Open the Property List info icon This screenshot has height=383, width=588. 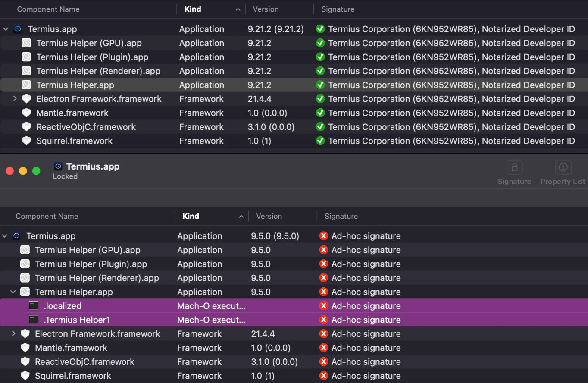563,167
